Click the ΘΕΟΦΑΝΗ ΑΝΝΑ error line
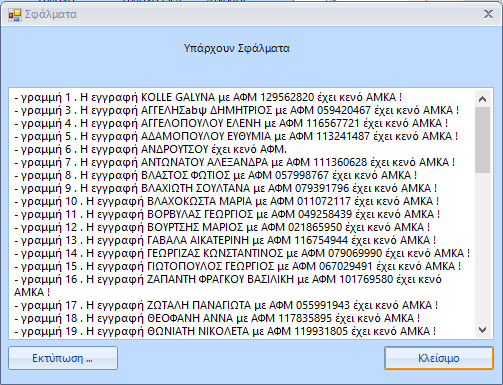The height and width of the screenshot is (385, 503). tap(217, 318)
